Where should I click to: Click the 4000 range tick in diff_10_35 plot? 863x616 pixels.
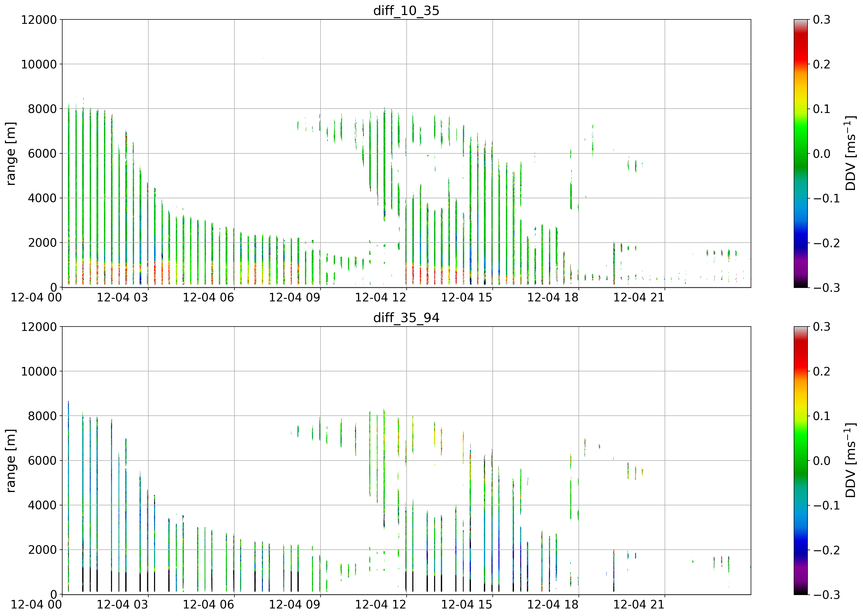42,198
